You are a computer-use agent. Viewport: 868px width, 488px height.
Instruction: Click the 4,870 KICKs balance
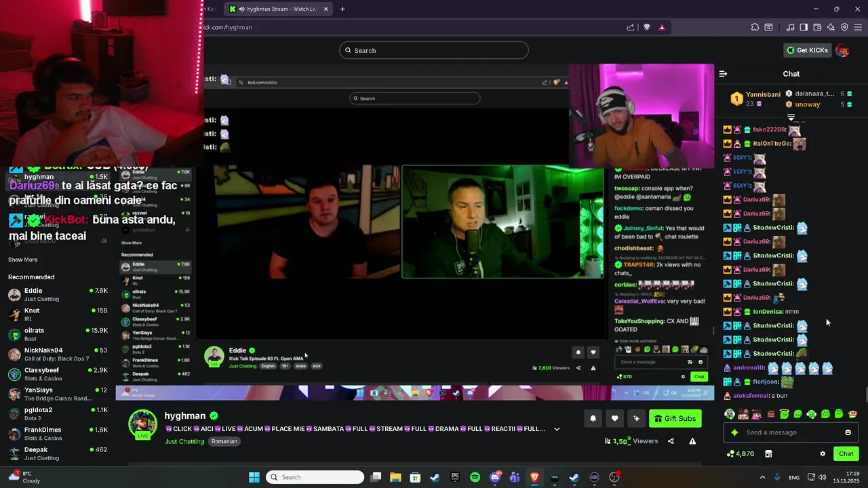tap(740, 454)
